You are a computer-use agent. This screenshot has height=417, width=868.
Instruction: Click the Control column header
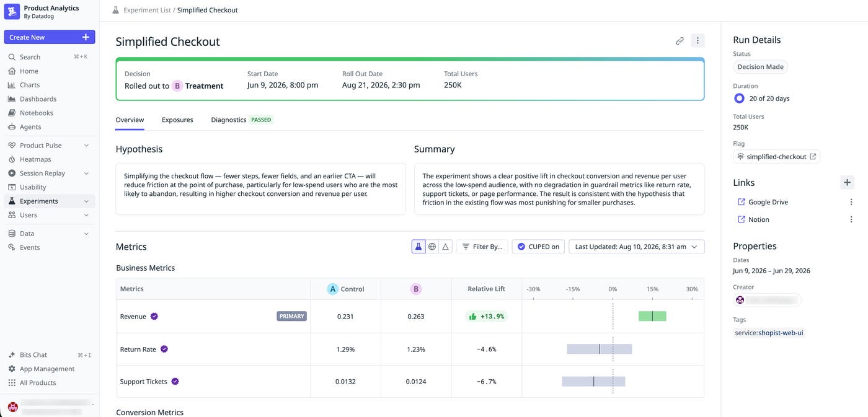click(x=346, y=289)
